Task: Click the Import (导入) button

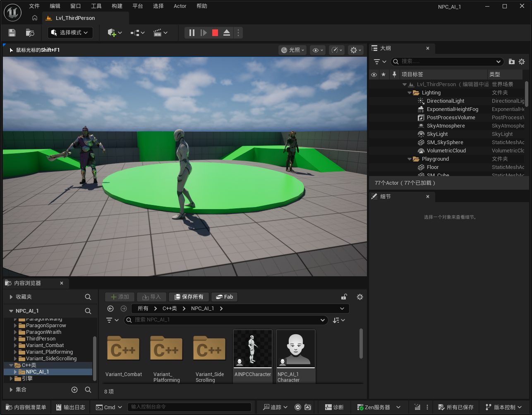Action: (x=151, y=297)
